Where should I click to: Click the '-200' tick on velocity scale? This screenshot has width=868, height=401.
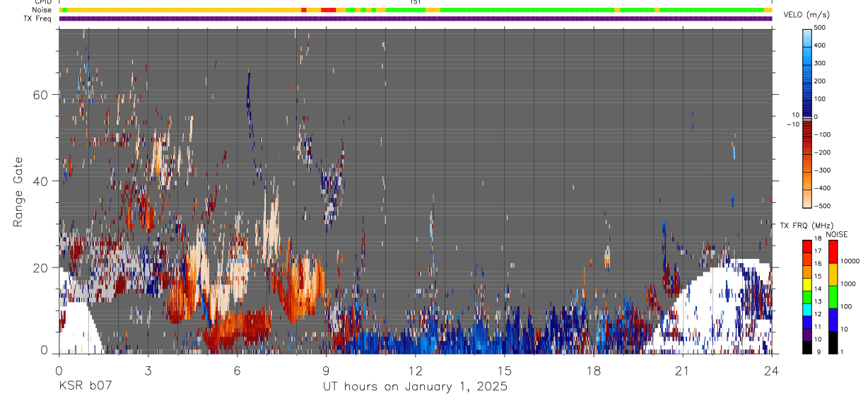[821, 153]
